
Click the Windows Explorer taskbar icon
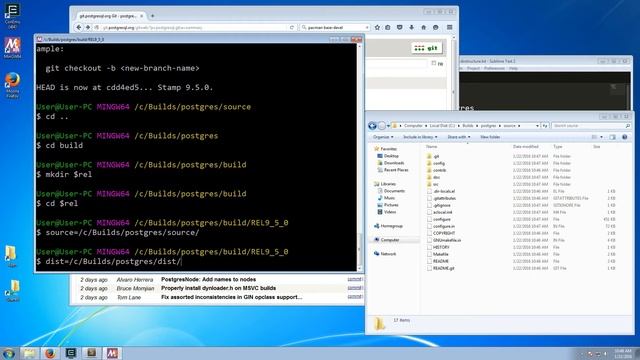tap(29, 353)
